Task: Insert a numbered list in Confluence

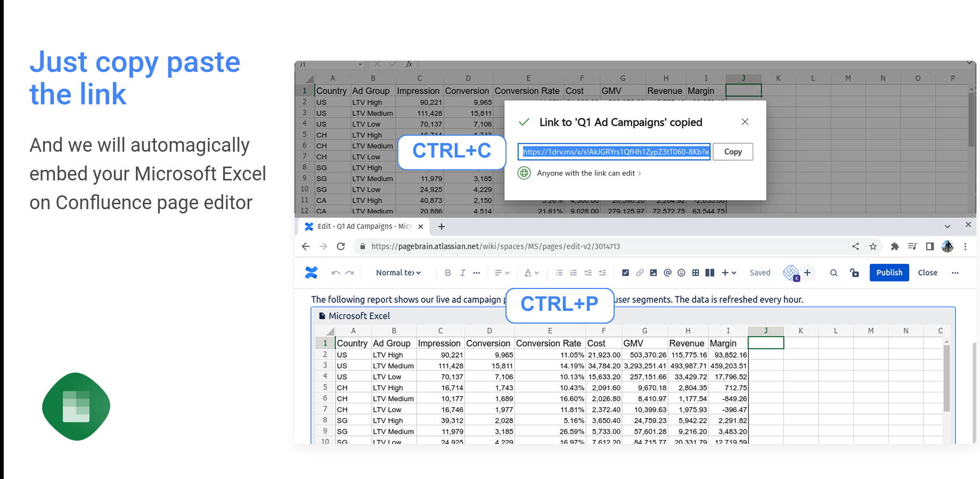Action: (x=574, y=272)
